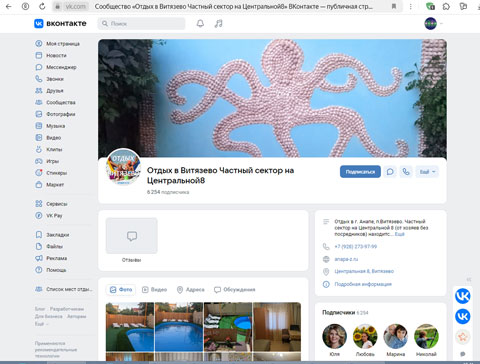
Task: Open Services icon in sidebar
Action: pyautogui.click(x=39, y=204)
